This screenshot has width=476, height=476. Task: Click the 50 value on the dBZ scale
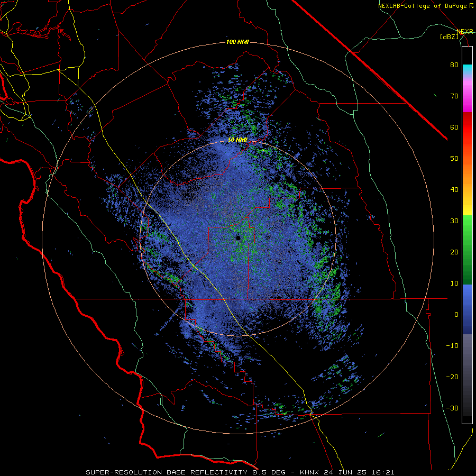pos(454,159)
